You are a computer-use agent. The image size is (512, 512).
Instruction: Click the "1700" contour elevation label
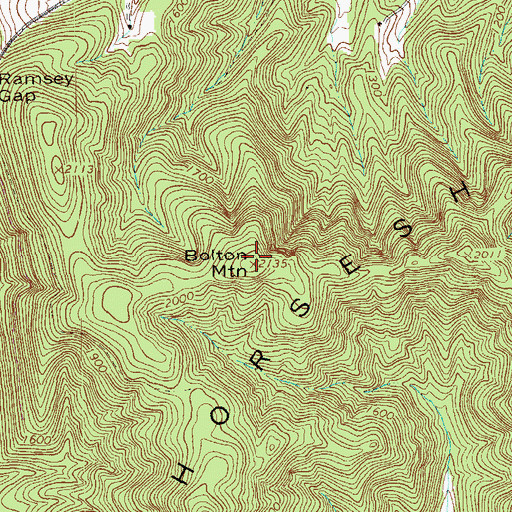click(x=200, y=174)
